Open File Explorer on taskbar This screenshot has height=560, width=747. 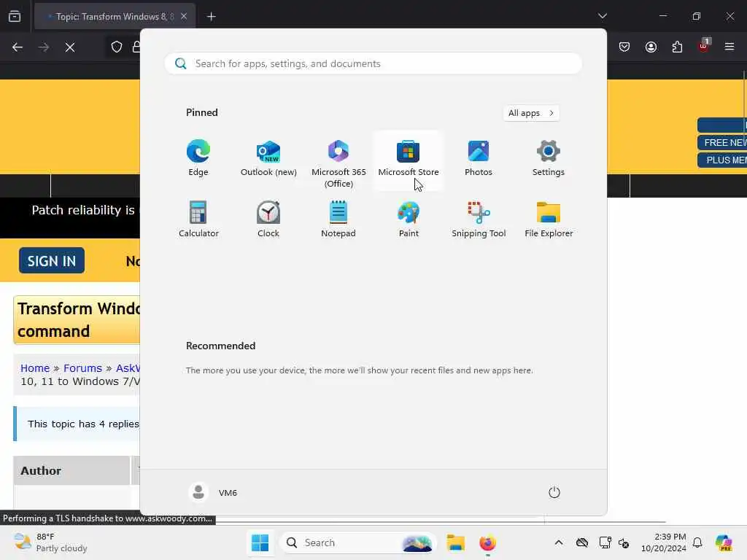pos(455,542)
